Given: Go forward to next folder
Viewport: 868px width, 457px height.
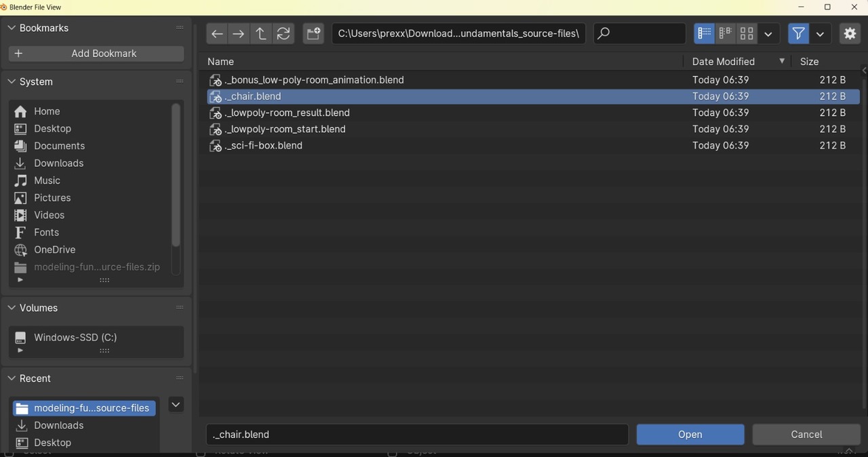Looking at the screenshot, I should tap(239, 33).
